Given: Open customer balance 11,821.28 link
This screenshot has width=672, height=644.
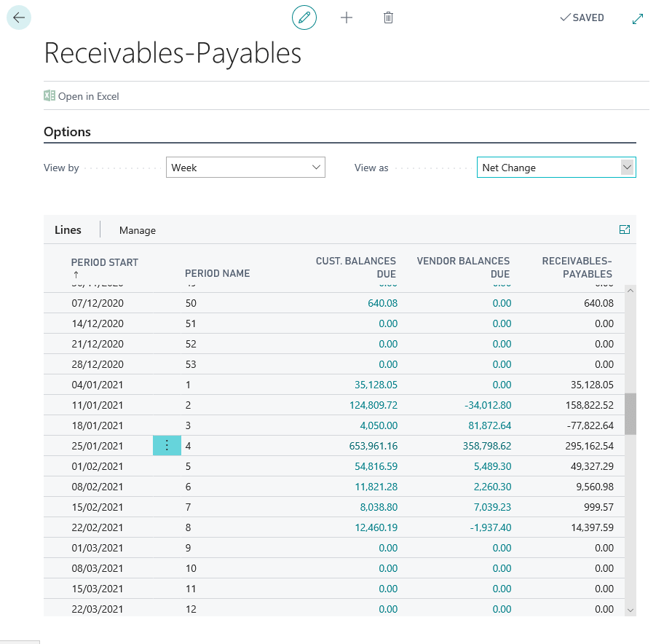Looking at the screenshot, I should [x=376, y=487].
